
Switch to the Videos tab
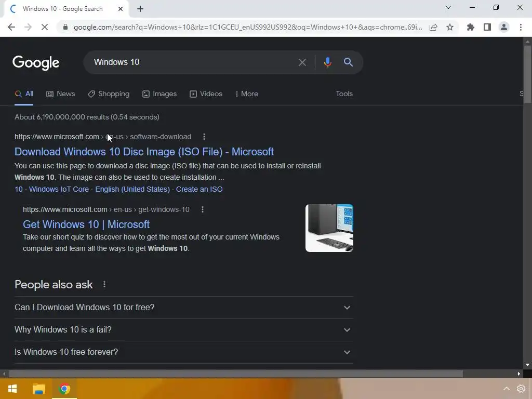(x=206, y=94)
